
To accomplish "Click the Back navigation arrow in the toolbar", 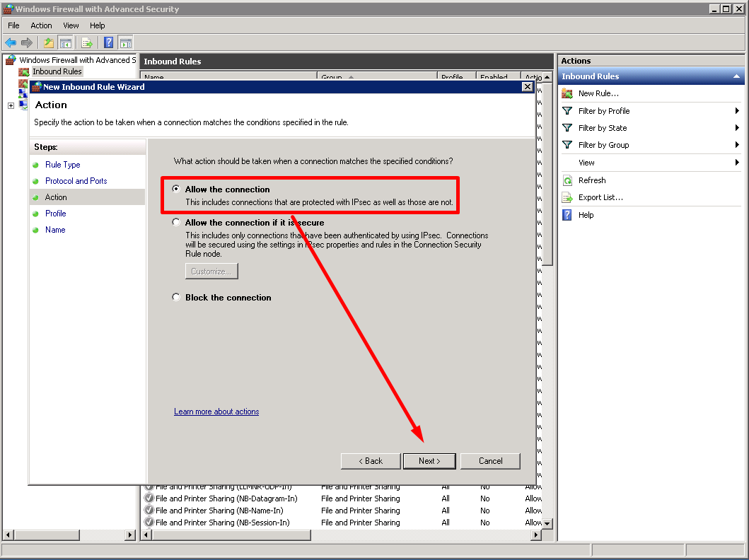I will (x=11, y=42).
